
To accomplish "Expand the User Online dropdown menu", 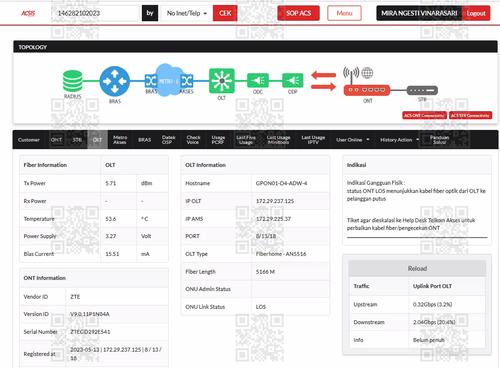I will click(353, 140).
